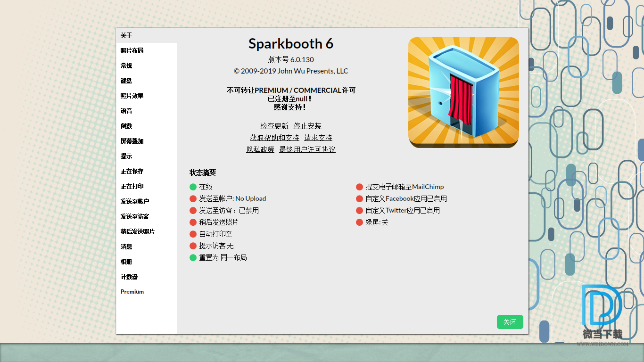Click 重置为 同一布局 status text
This screenshot has width=644, height=362.
click(223, 258)
